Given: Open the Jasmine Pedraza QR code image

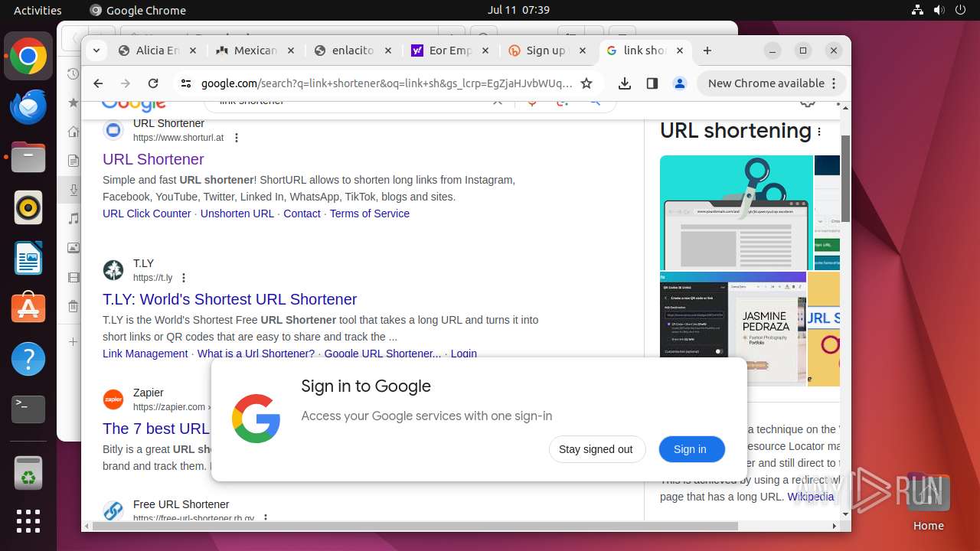Looking at the screenshot, I should (x=733, y=329).
